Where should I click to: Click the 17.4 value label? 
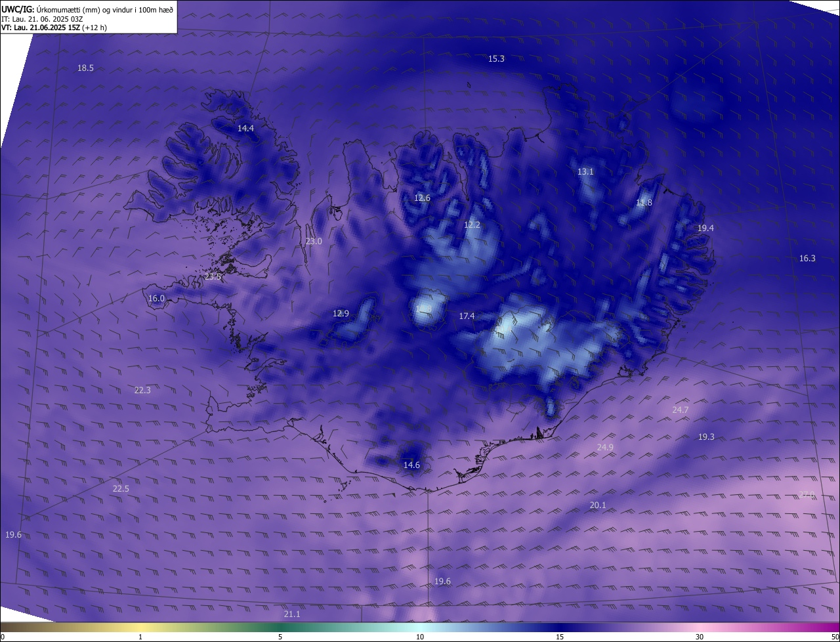tap(466, 316)
